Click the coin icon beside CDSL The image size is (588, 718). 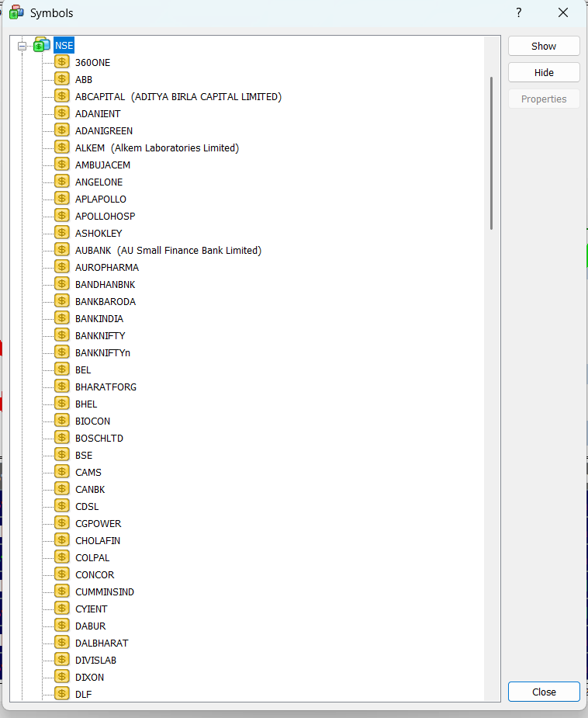[x=62, y=506]
